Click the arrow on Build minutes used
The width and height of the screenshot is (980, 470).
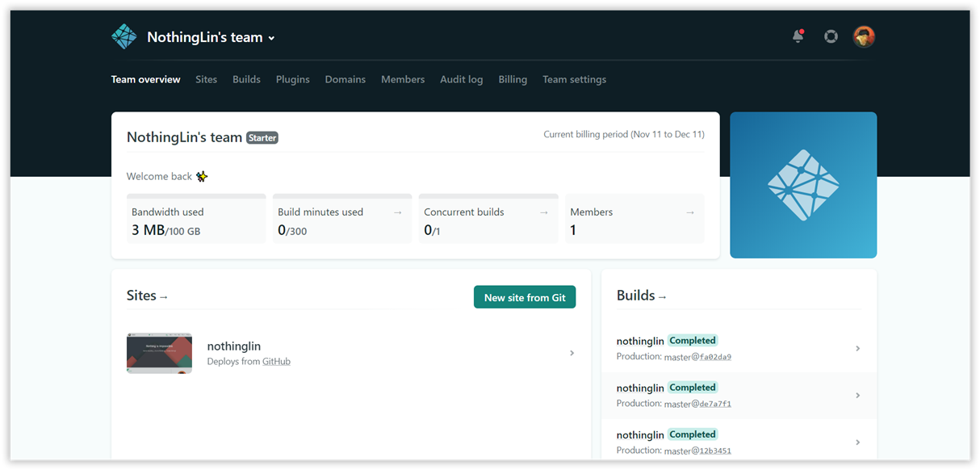pos(397,212)
